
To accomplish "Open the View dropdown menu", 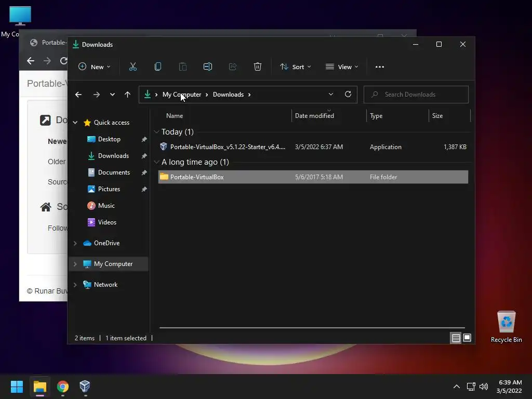I will point(342,67).
